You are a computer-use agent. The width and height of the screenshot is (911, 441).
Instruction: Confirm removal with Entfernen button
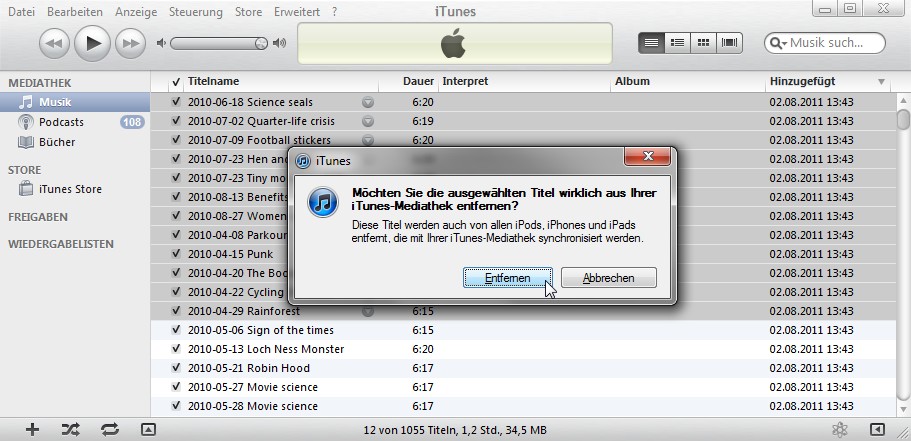pos(508,278)
